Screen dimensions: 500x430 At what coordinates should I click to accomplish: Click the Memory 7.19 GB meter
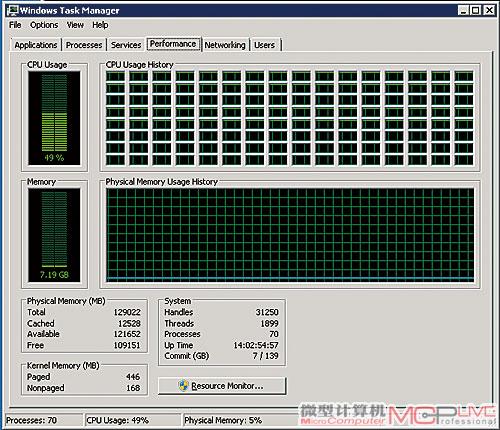[x=54, y=235]
